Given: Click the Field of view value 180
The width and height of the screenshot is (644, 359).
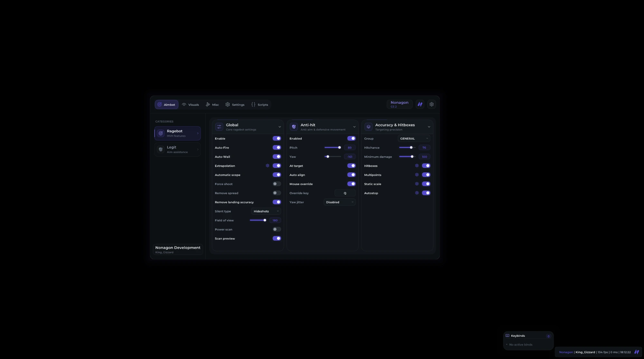Looking at the screenshot, I should (x=275, y=220).
